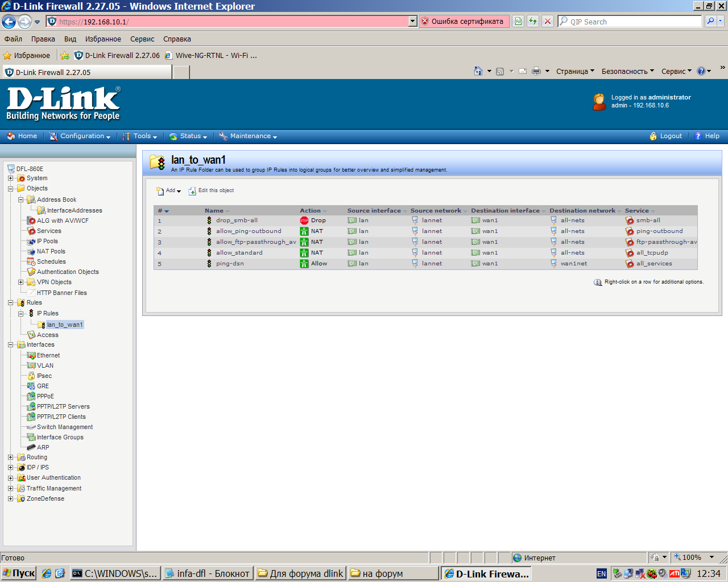The image size is (728, 582).
Task: Click the green NAT icon for allow_ping-outbound
Action: pos(304,231)
